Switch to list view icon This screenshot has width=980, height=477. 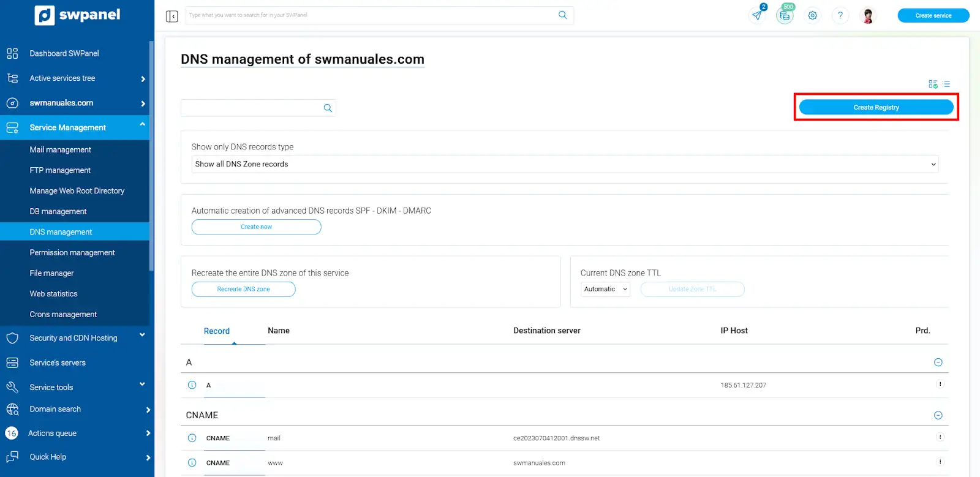(x=946, y=84)
